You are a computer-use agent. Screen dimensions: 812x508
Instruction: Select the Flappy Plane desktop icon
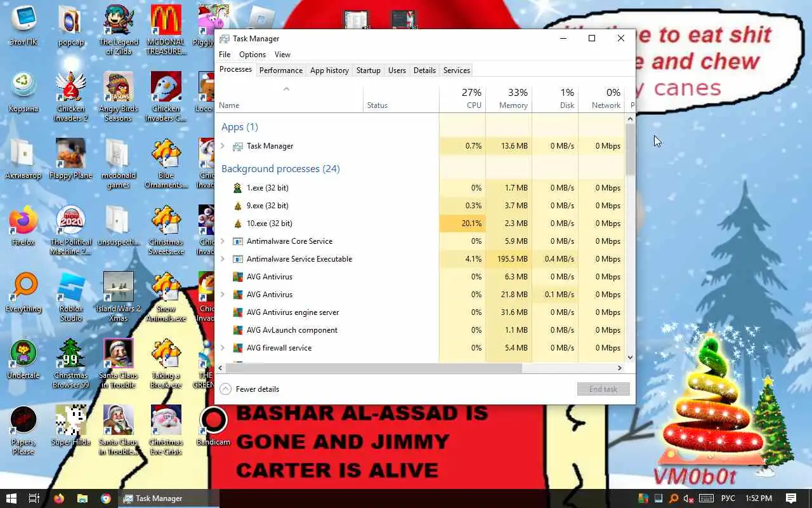click(x=71, y=159)
